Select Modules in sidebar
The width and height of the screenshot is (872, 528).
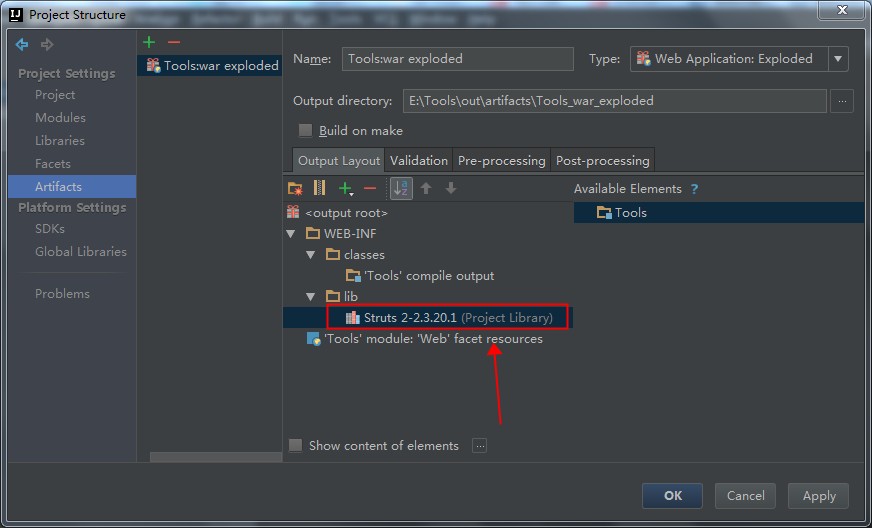click(60, 117)
